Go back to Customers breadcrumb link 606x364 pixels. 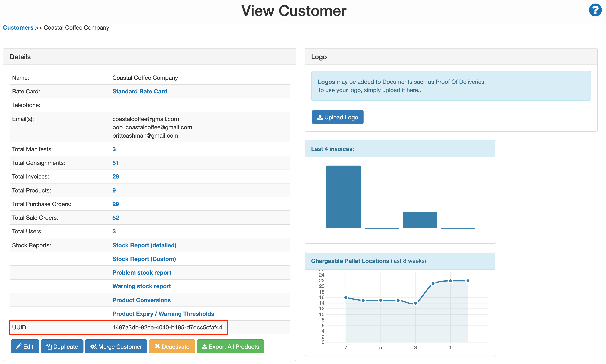coord(18,27)
